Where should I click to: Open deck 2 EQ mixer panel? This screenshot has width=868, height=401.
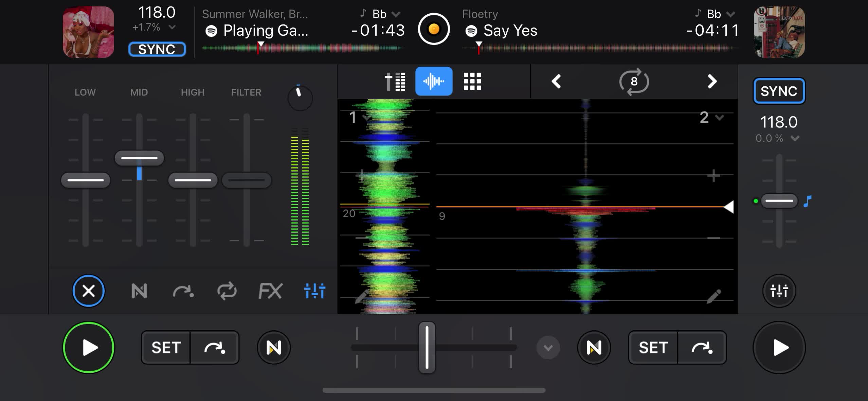pyautogui.click(x=779, y=291)
